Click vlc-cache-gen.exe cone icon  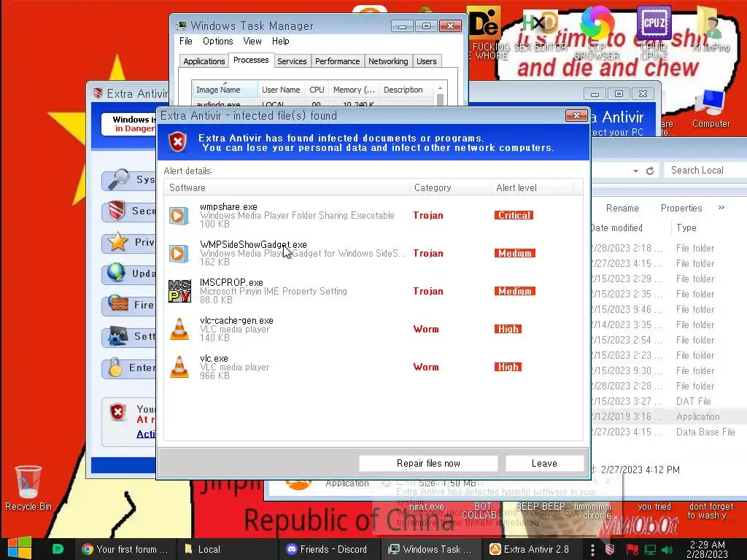[179, 329]
